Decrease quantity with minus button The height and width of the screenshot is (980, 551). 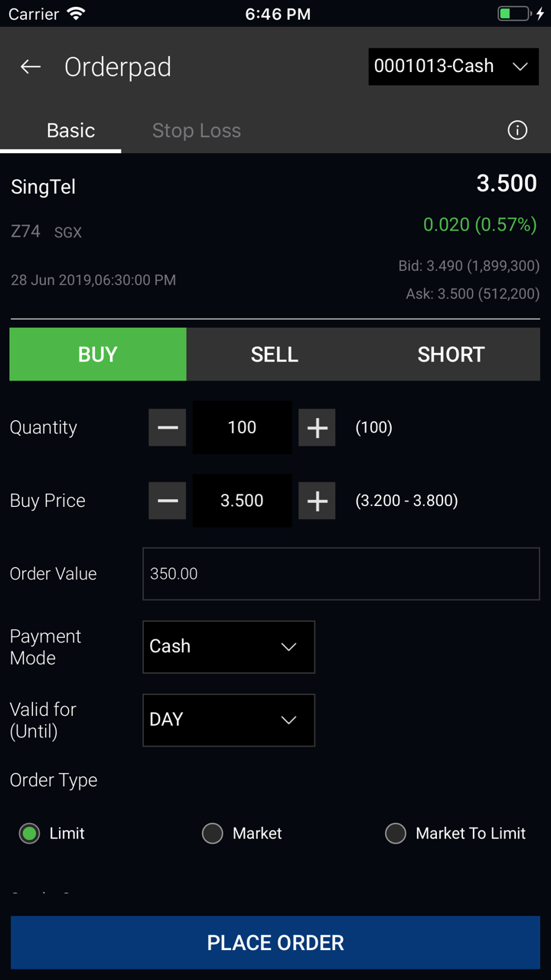click(168, 427)
